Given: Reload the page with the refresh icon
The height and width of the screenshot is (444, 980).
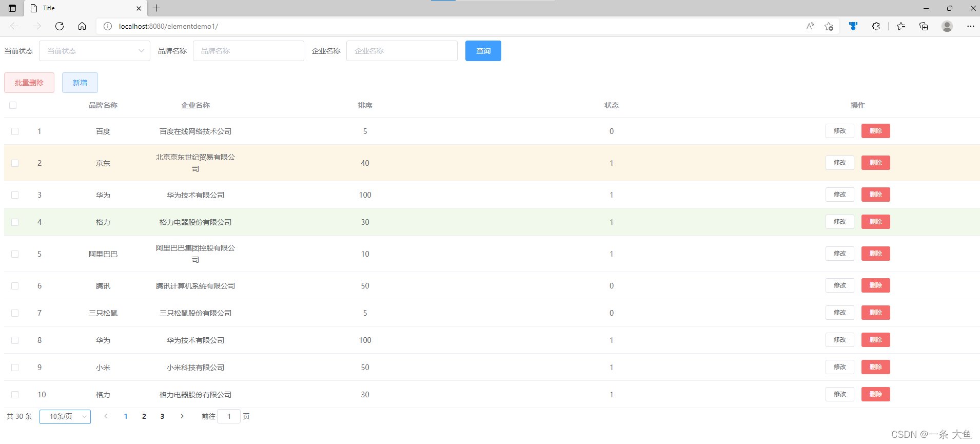Looking at the screenshot, I should click(60, 26).
